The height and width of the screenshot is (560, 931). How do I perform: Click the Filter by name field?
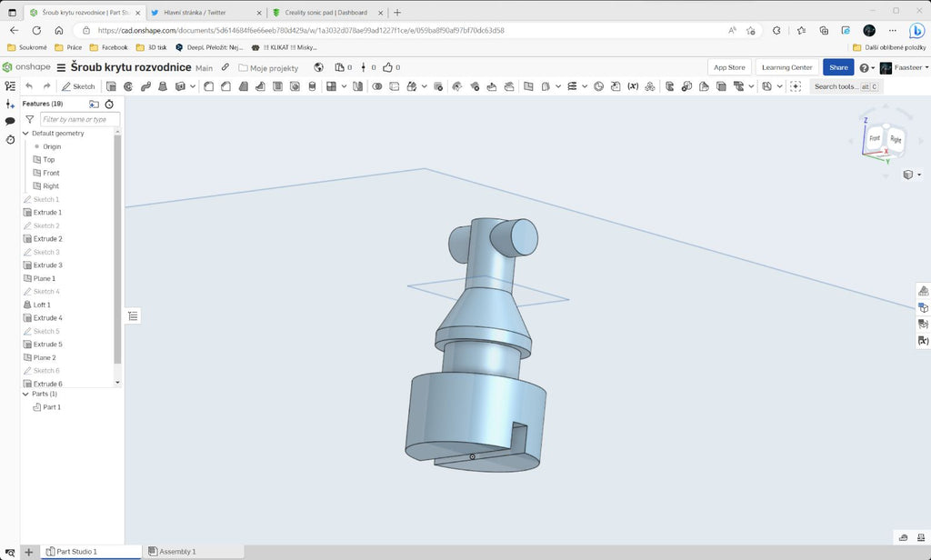80,119
